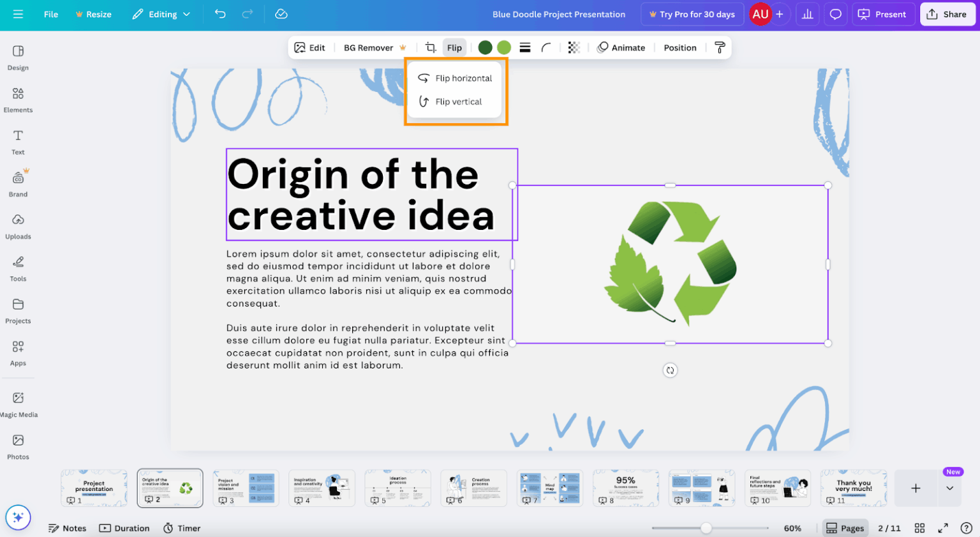Viewport: 980px width, 537px height.
Task: Open the transparency settings icon
Action: 573,47
